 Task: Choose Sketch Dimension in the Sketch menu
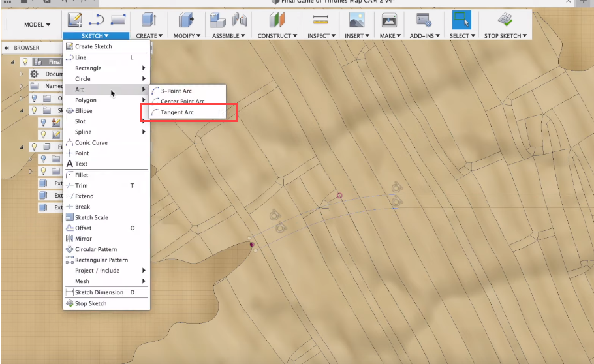click(x=106, y=292)
